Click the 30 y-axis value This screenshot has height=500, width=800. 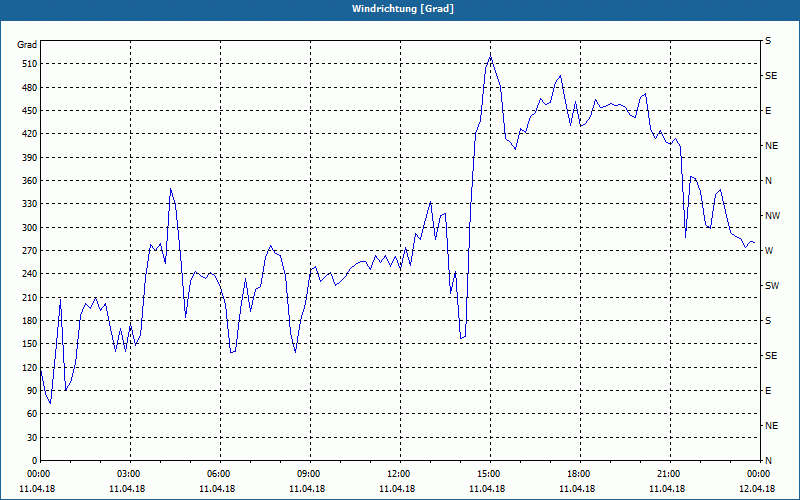tap(32, 438)
